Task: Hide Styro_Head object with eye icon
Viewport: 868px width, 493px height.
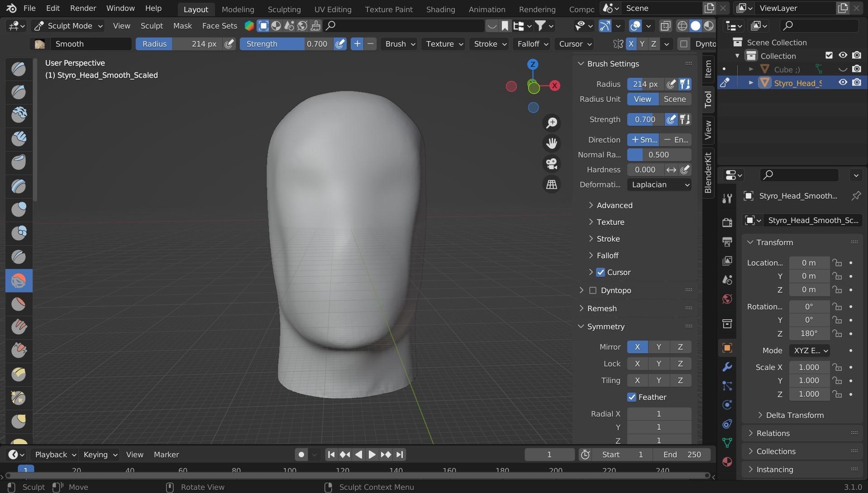Action: [843, 83]
